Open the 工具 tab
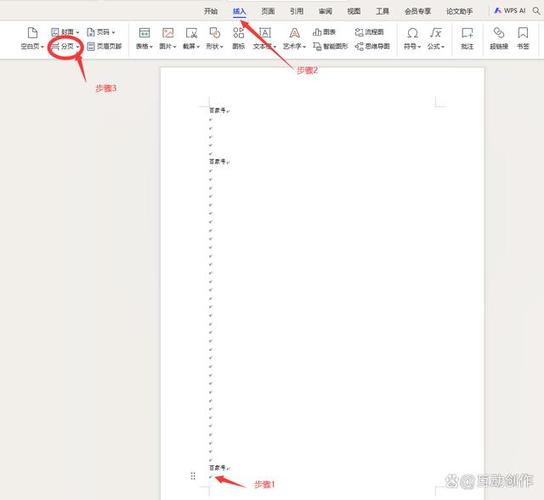 click(x=383, y=11)
